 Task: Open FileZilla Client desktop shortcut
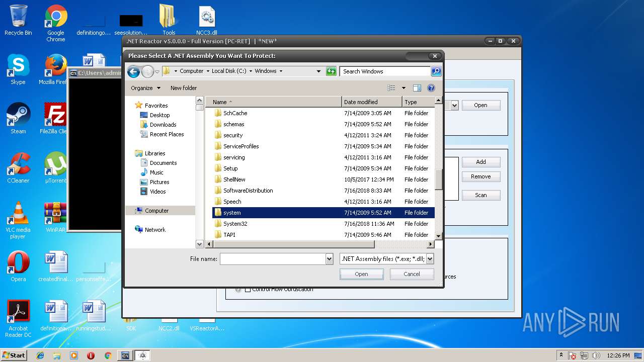pos(54,119)
